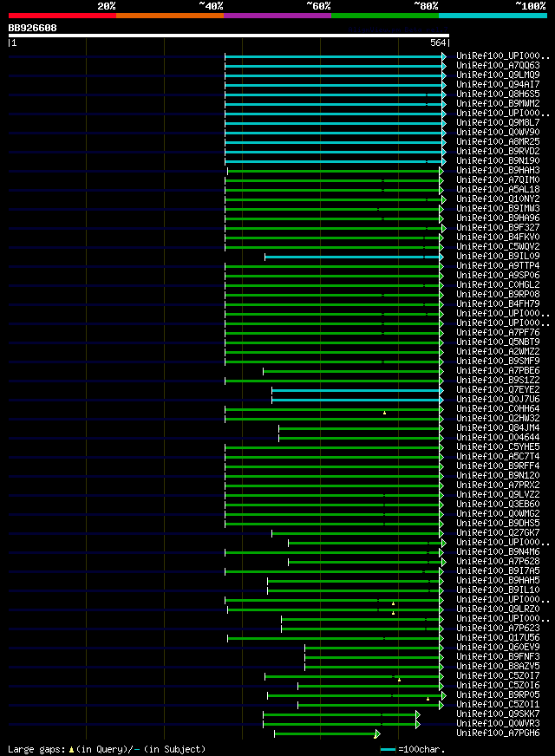Select the UniRef100_B9N4M6 label
Viewport: 555px width, 756px height.
pyautogui.click(x=498, y=552)
